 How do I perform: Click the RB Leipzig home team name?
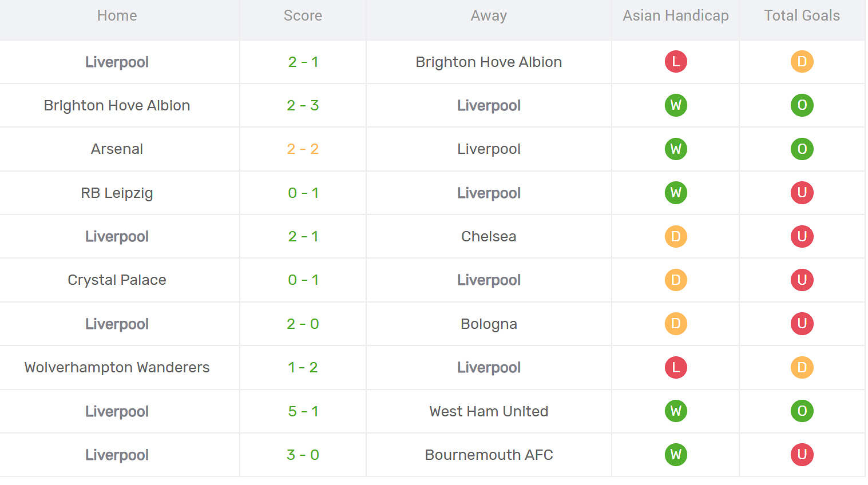117,193
